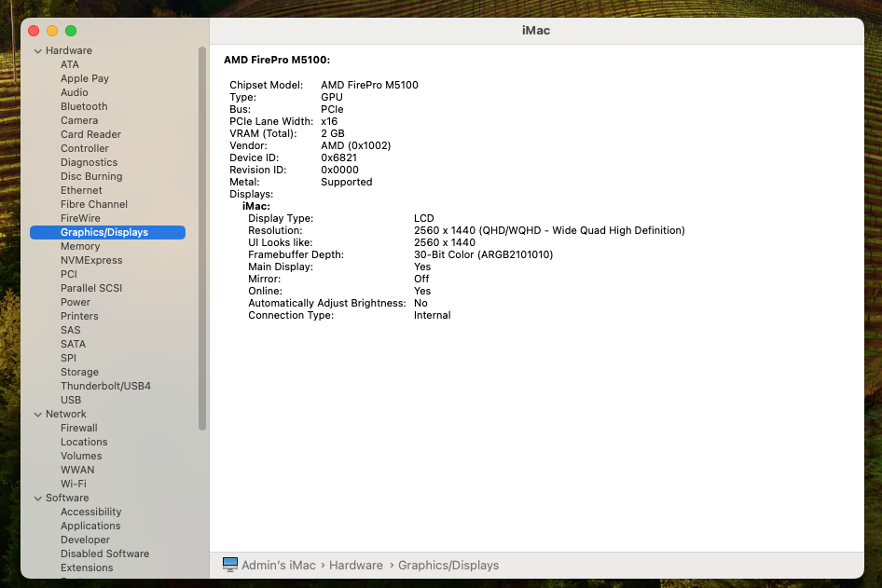Select Bluetooth in the sidebar
Viewport: 882px width, 588px height.
(x=84, y=106)
